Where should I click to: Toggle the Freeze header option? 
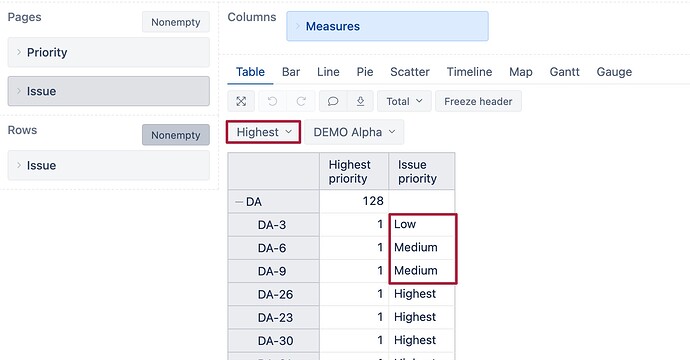click(x=478, y=101)
